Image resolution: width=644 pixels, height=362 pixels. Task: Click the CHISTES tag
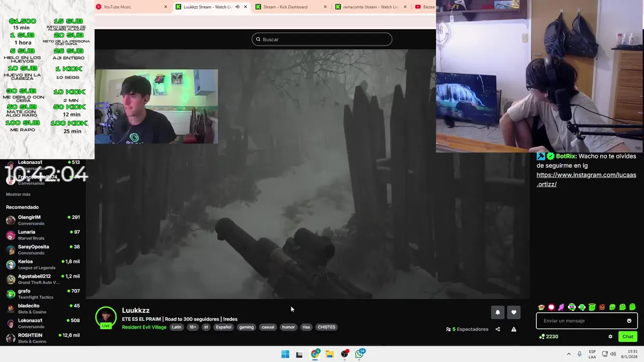[327, 327]
